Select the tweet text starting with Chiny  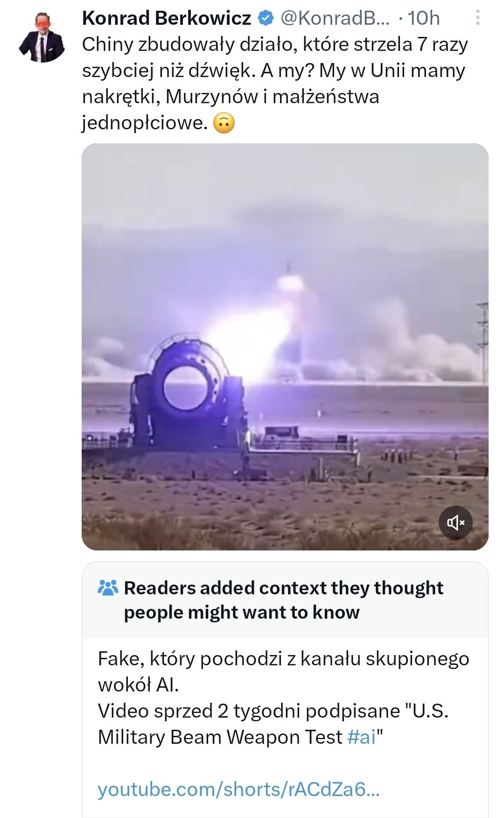pyautogui.click(x=275, y=84)
